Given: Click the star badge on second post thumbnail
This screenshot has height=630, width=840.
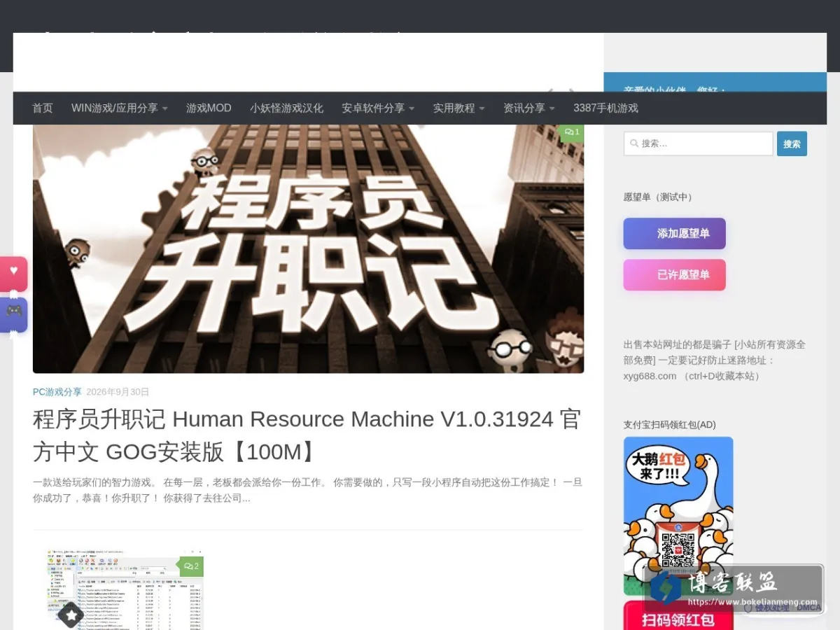Looking at the screenshot, I should (70, 616).
